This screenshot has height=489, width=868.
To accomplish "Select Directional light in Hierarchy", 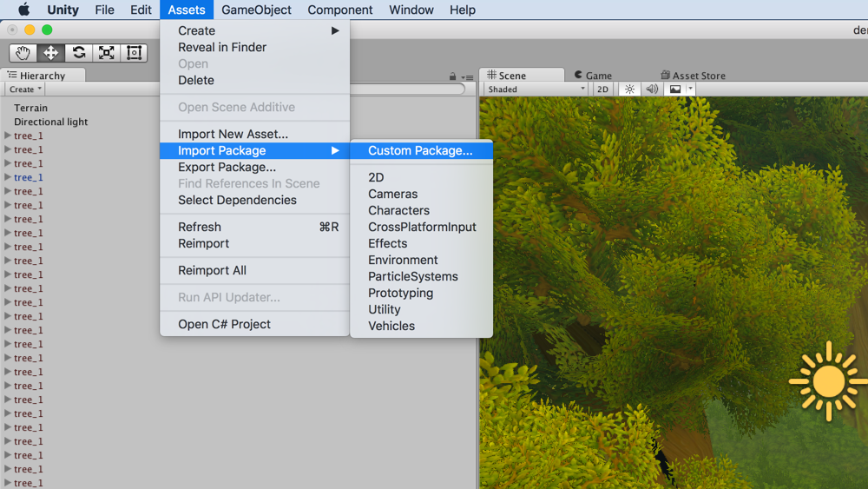I will (x=50, y=122).
